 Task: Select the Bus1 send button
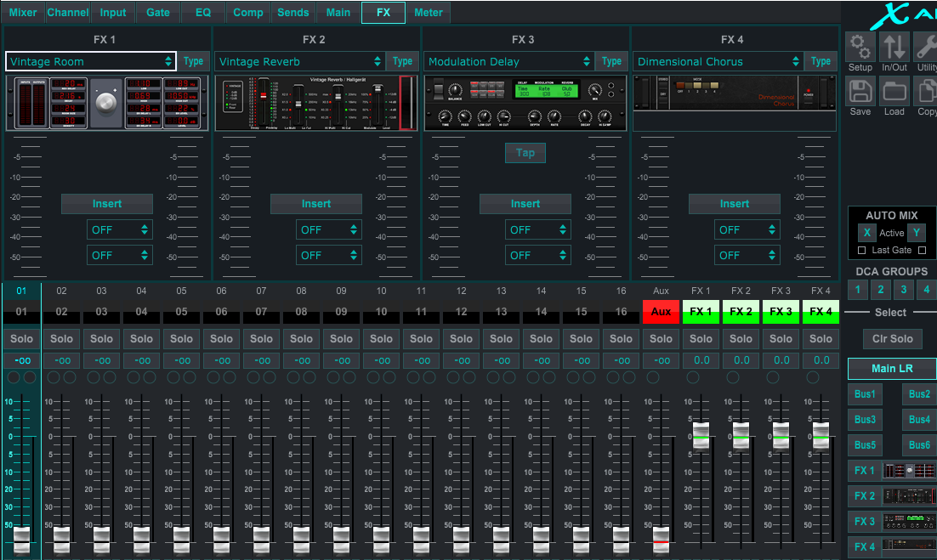pos(865,394)
